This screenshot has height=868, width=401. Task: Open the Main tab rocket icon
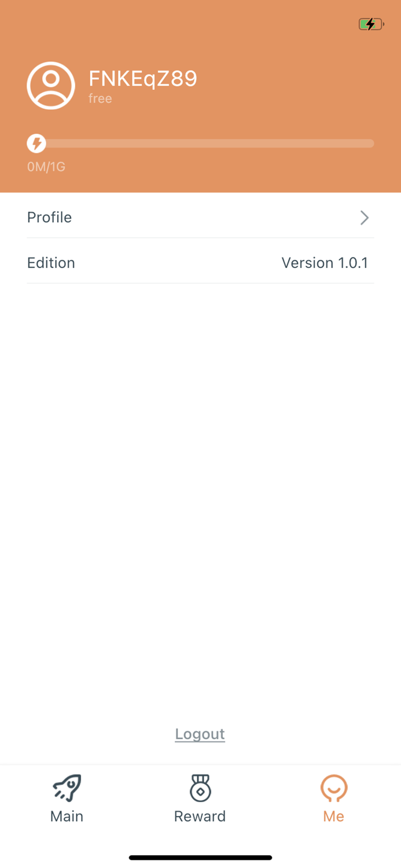(x=67, y=788)
